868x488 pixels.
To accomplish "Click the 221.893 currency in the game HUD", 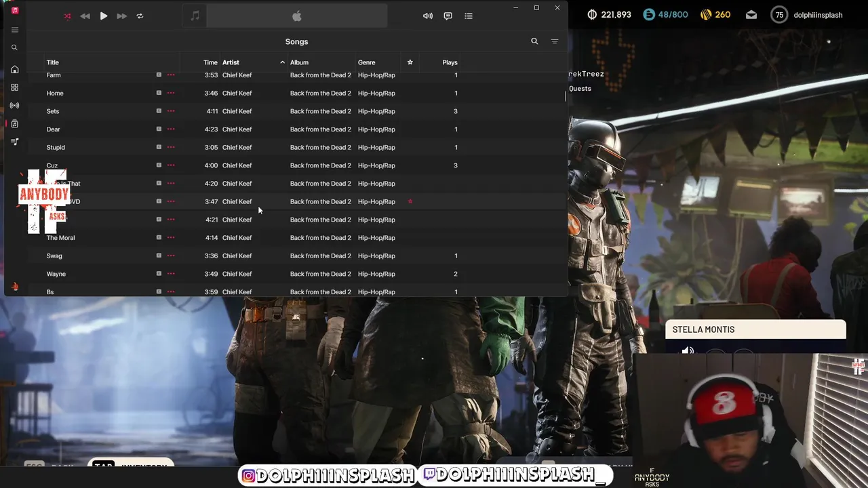I will [608, 15].
